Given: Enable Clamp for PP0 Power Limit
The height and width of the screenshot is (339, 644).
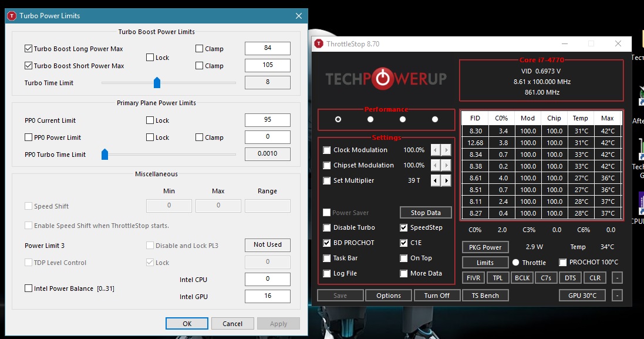Looking at the screenshot, I should coord(199,137).
